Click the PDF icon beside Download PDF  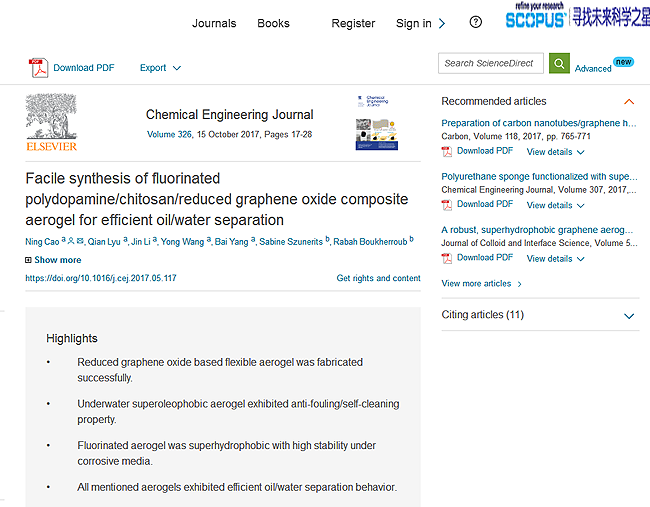38,68
